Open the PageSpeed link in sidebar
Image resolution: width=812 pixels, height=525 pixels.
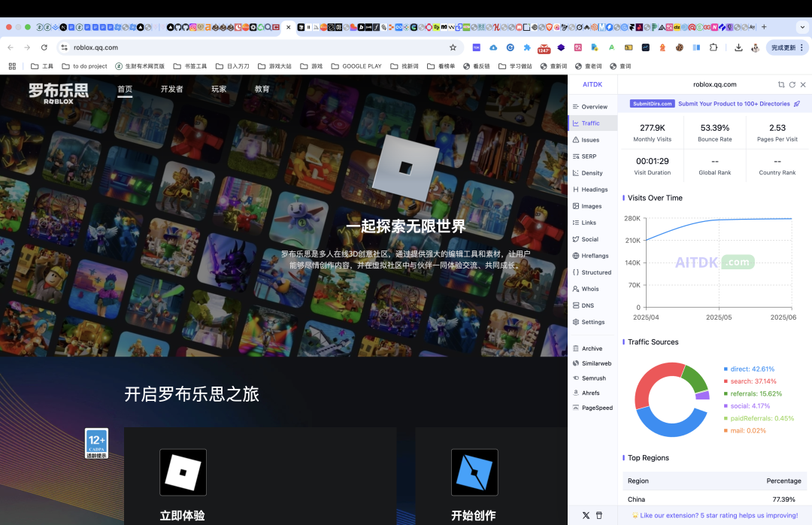(x=592, y=408)
